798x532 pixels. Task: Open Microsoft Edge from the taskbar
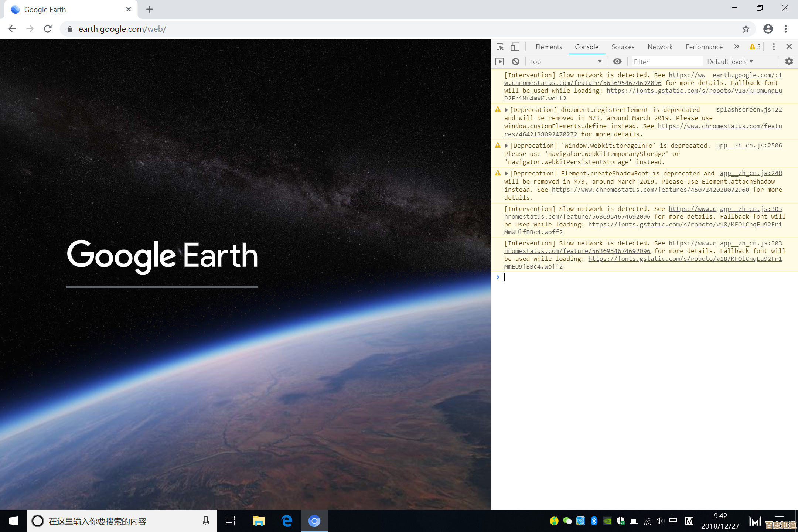287,521
